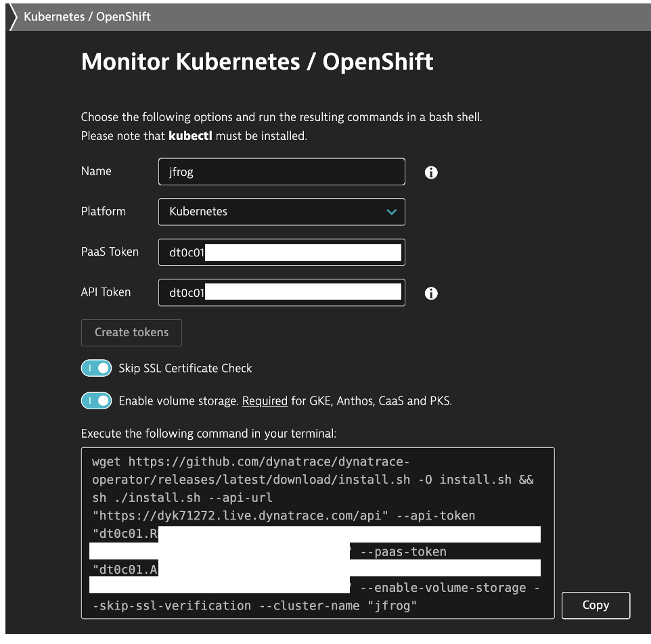The image size is (651, 644).
Task: Click the Platform dropdown chevron arrow
Action: pos(391,212)
